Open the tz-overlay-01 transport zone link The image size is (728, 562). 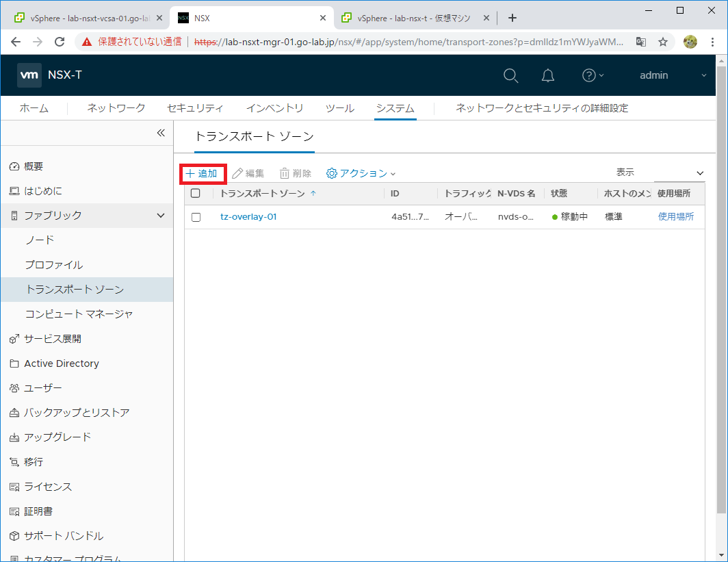(248, 216)
